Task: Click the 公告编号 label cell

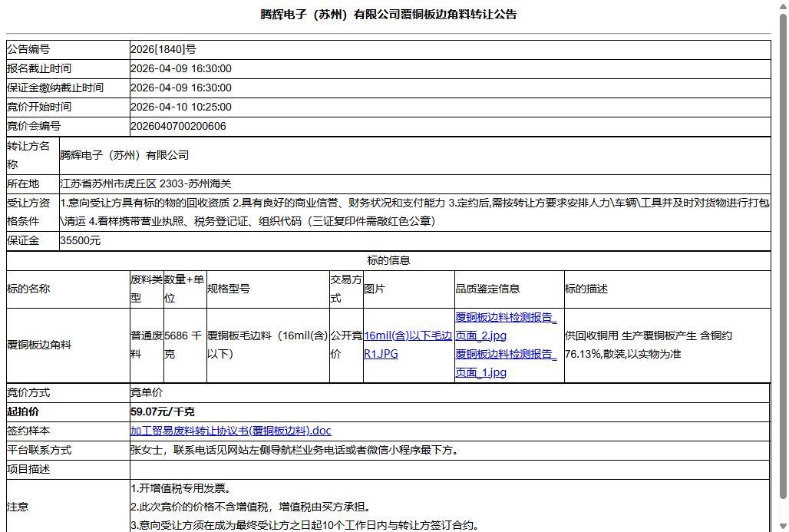Action: (x=68, y=49)
